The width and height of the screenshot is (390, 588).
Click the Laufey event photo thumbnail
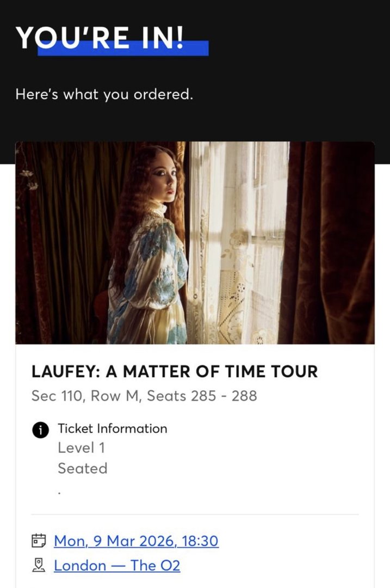click(195, 243)
